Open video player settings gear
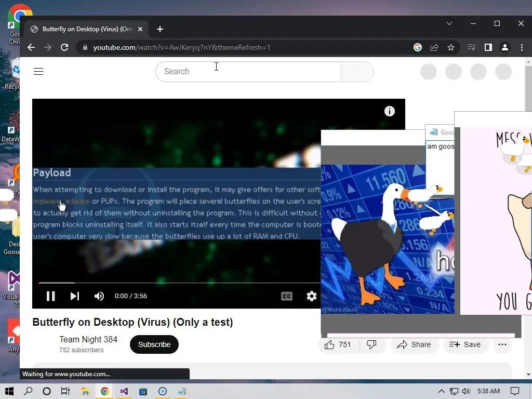Viewport: 532px width, 399px height. (x=312, y=296)
